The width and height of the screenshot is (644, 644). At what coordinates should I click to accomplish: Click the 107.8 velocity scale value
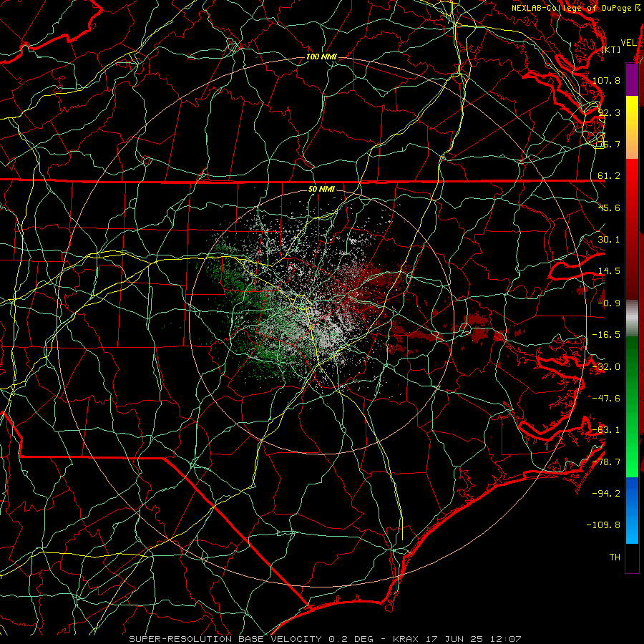[606, 80]
